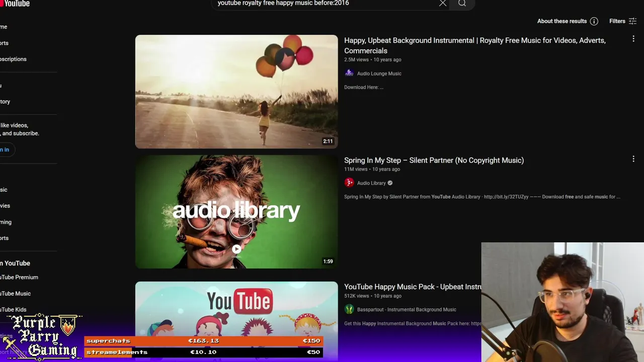Click the 1:59 duration badge

(328, 261)
